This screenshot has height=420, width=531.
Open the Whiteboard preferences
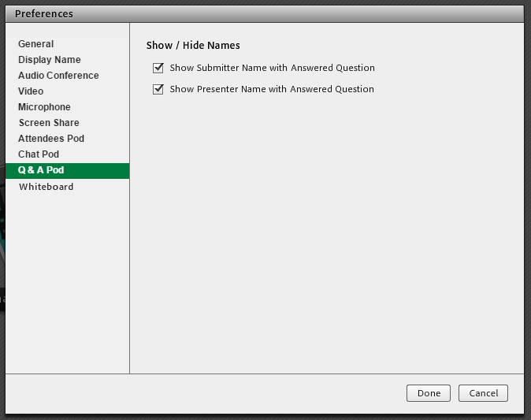pyautogui.click(x=46, y=187)
